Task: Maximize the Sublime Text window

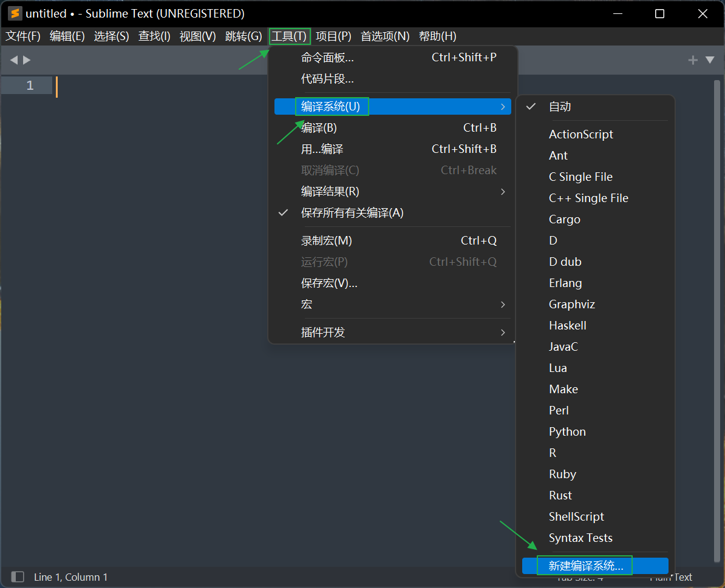Action: point(660,14)
